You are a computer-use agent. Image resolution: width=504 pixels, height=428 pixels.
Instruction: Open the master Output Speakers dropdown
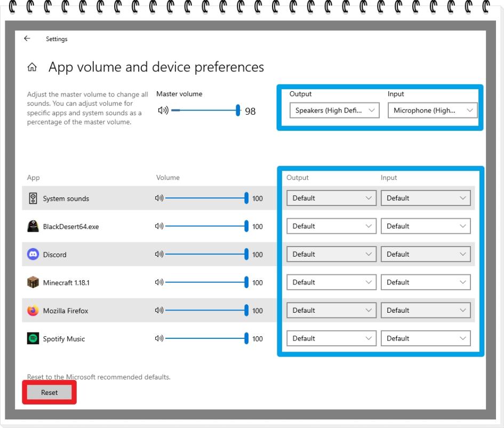(334, 110)
